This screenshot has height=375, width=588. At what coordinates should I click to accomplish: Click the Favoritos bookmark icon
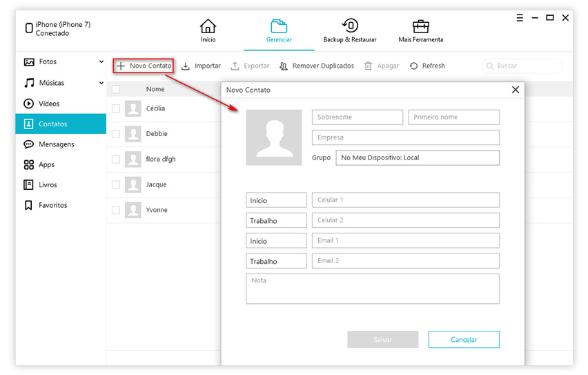[28, 205]
